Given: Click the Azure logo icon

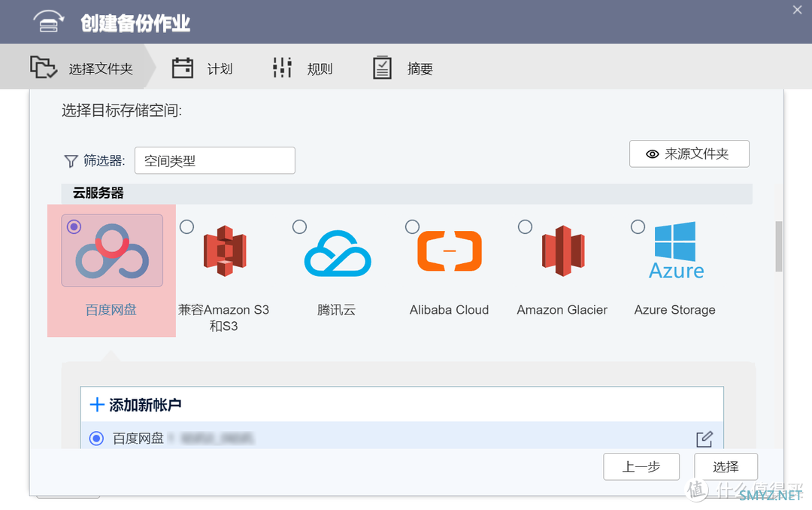Looking at the screenshot, I should (x=676, y=250).
